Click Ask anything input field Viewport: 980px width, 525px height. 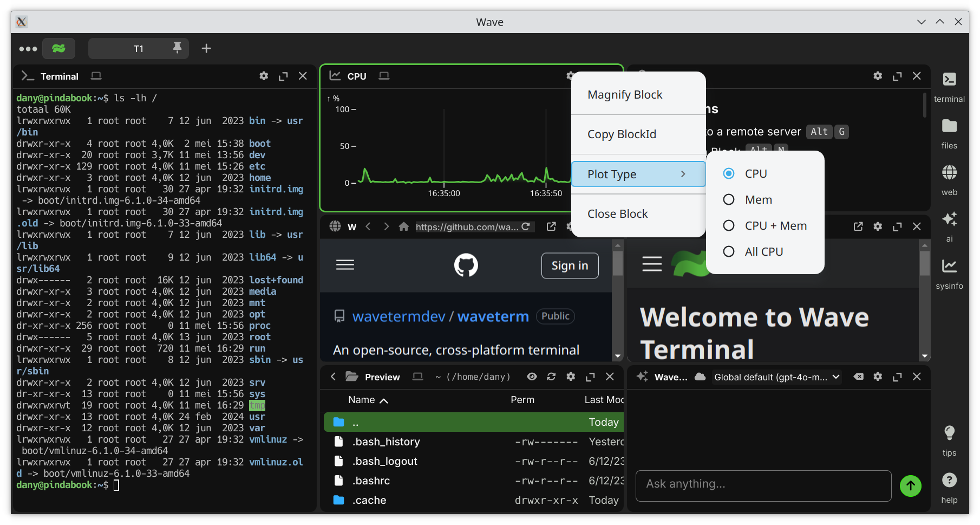point(763,485)
